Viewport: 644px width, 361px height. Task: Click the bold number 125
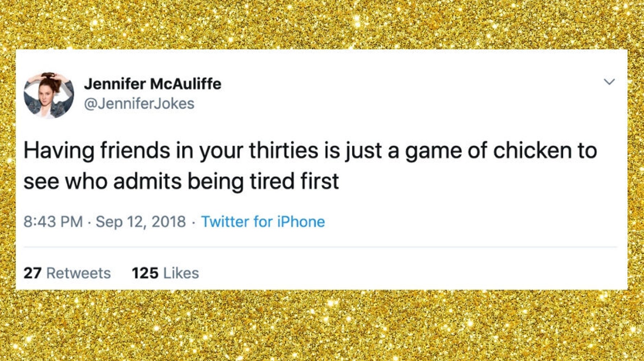[145, 273]
